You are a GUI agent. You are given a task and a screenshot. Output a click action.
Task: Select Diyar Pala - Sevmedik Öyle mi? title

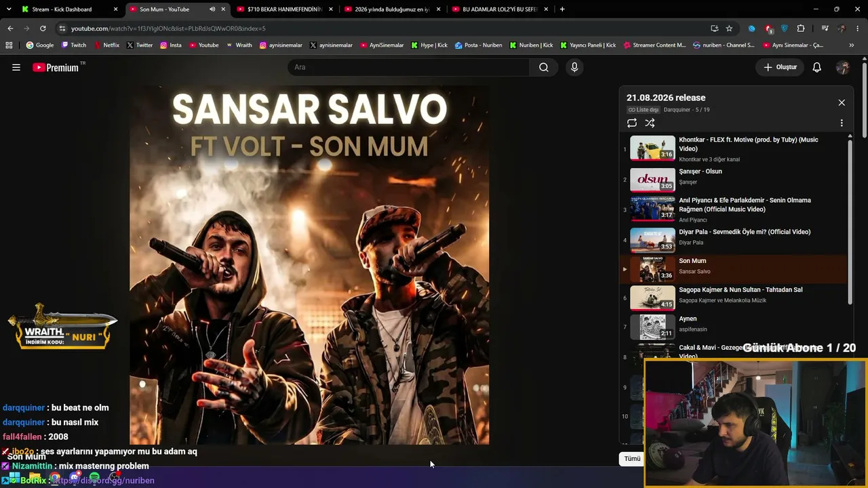tap(745, 232)
